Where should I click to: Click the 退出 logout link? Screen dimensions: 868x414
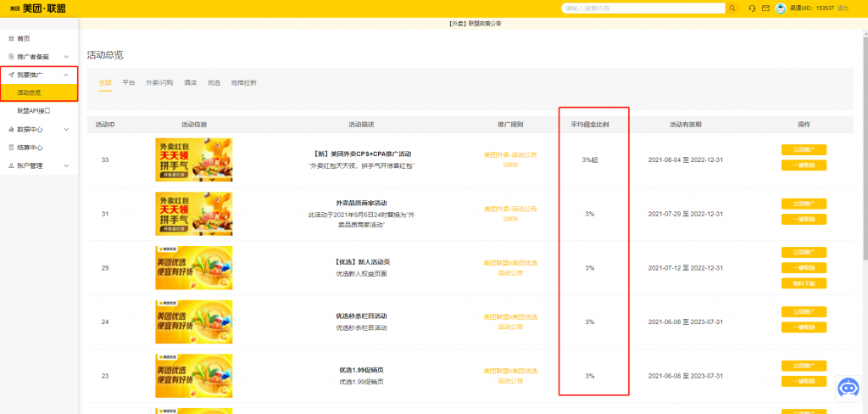click(843, 8)
